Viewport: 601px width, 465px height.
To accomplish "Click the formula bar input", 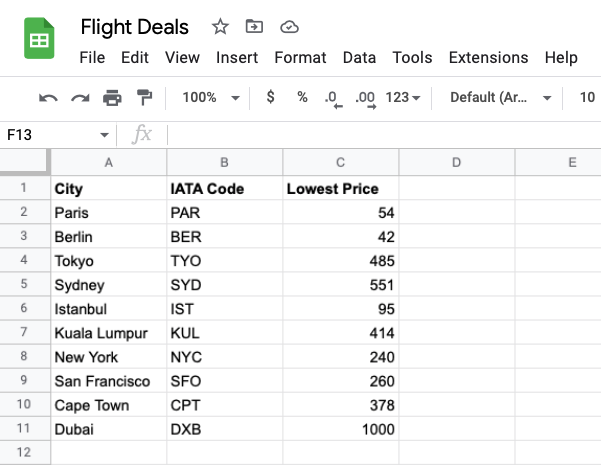I will tap(384, 135).
